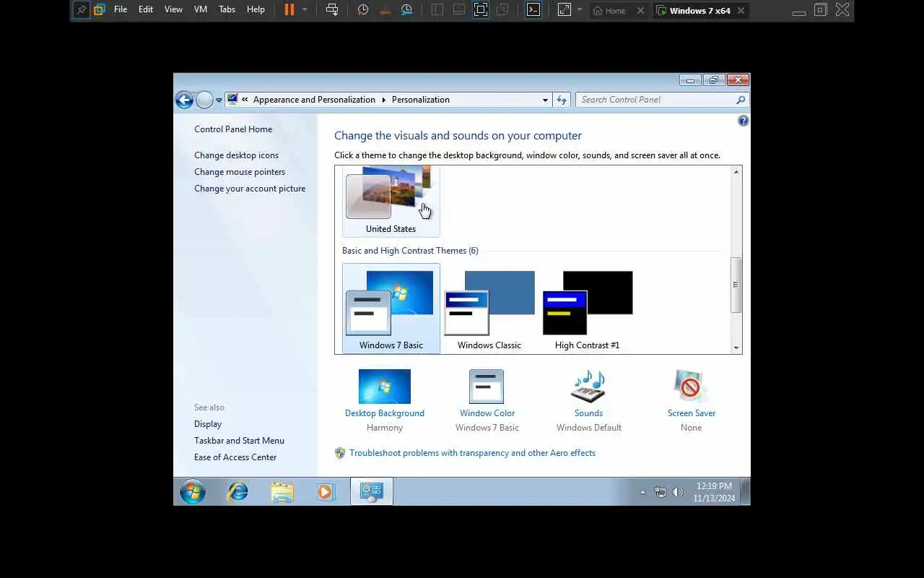
Task: Open the Tabs menu
Action: pos(227,9)
